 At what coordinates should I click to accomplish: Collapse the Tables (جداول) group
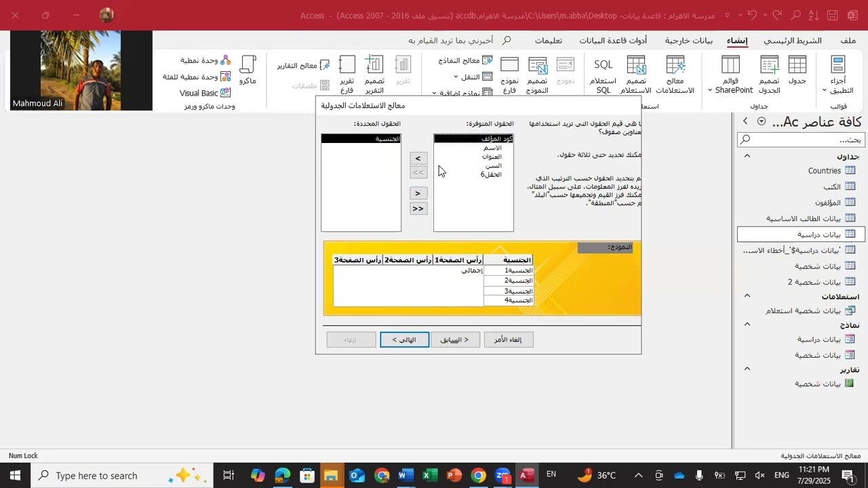click(x=747, y=156)
